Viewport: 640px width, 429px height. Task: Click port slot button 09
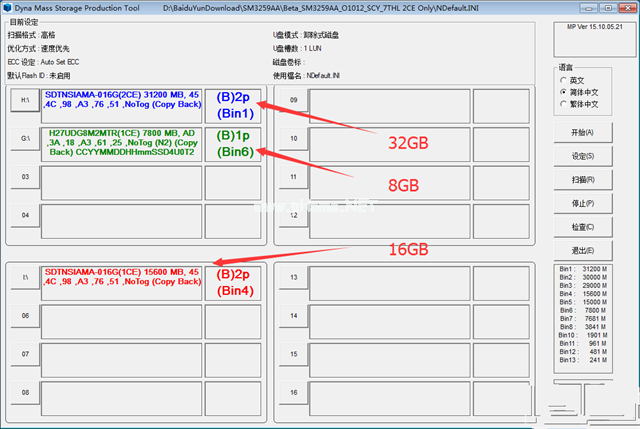tap(293, 100)
